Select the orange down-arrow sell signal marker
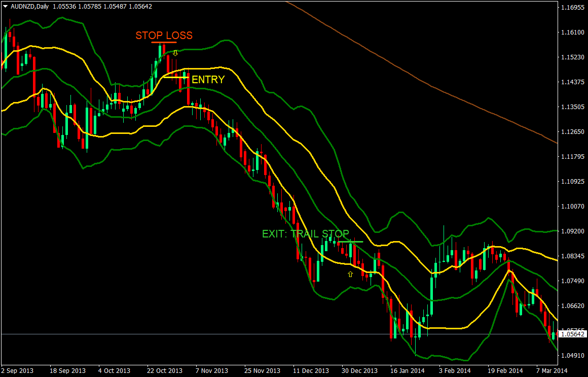The image size is (588, 377). click(x=175, y=52)
